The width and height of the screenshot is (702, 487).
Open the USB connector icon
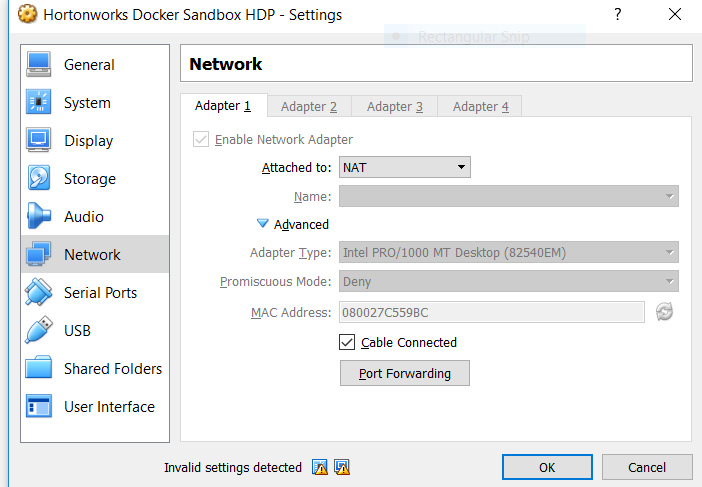pos(39,331)
